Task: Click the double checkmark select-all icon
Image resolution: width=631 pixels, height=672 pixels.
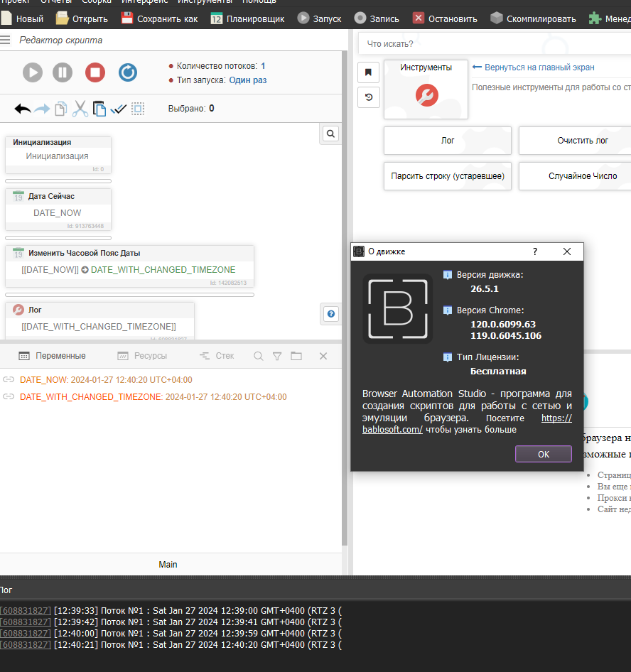Action: click(x=119, y=109)
